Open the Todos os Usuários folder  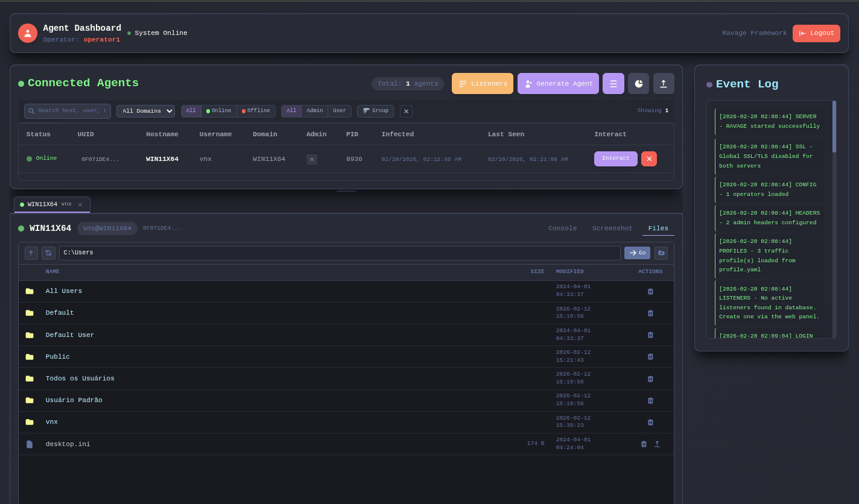(80, 379)
